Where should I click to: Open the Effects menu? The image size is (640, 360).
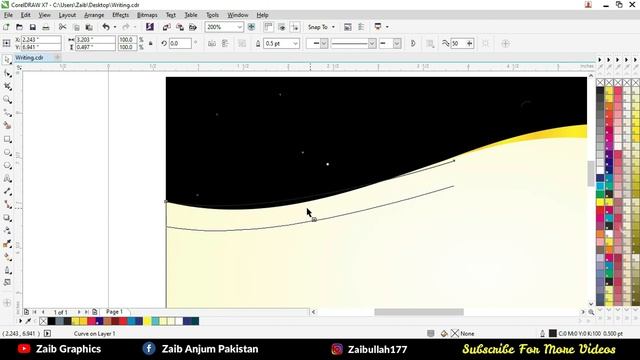coord(120,15)
